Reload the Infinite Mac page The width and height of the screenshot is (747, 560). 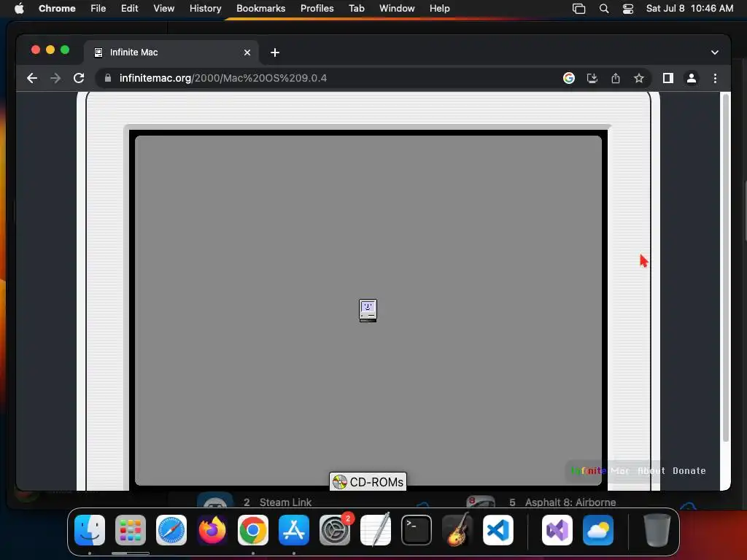tap(79, 78)
